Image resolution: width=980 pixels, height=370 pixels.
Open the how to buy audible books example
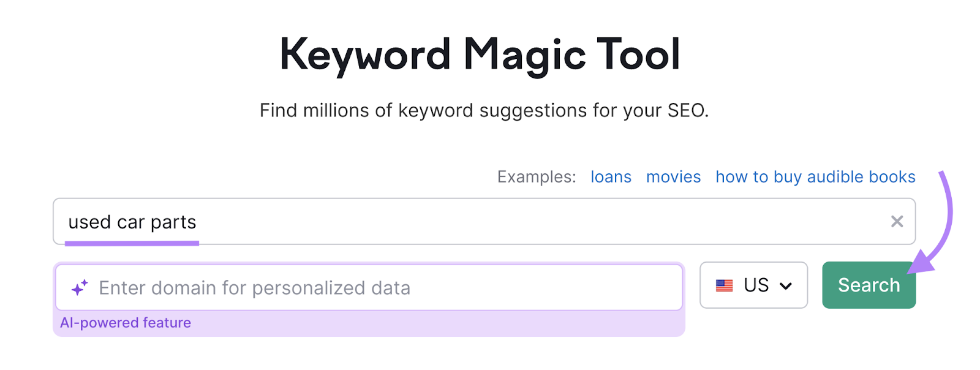pyautogui.click(x=815, y=177)
